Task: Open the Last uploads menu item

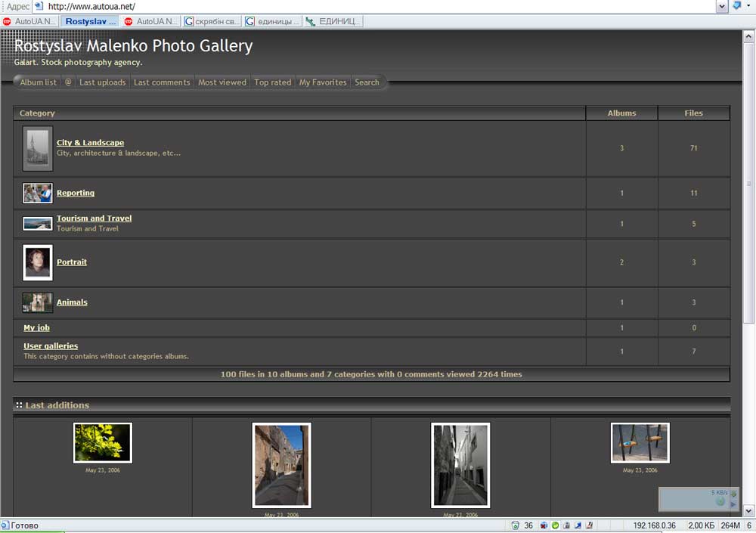Action: pyautogui.click(x=102, y=82)
